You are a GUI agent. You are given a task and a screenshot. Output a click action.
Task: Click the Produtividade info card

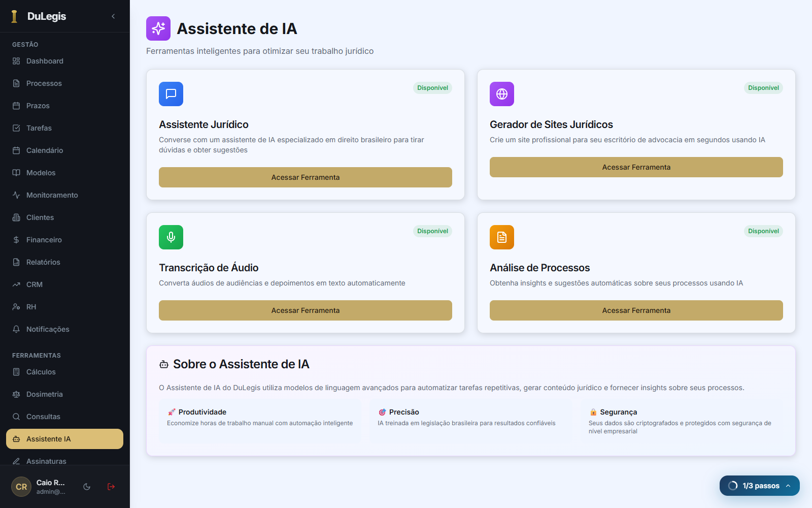260,421
